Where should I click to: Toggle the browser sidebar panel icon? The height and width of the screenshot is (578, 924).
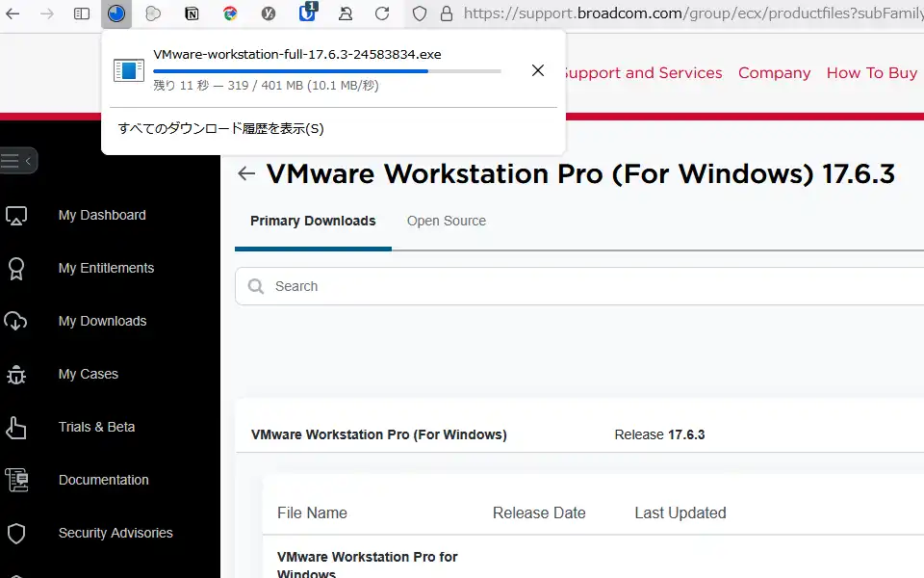tap(81, 13)
